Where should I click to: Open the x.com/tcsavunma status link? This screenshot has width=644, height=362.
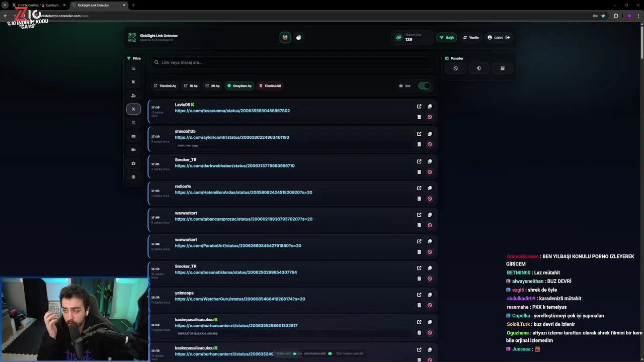232,111
